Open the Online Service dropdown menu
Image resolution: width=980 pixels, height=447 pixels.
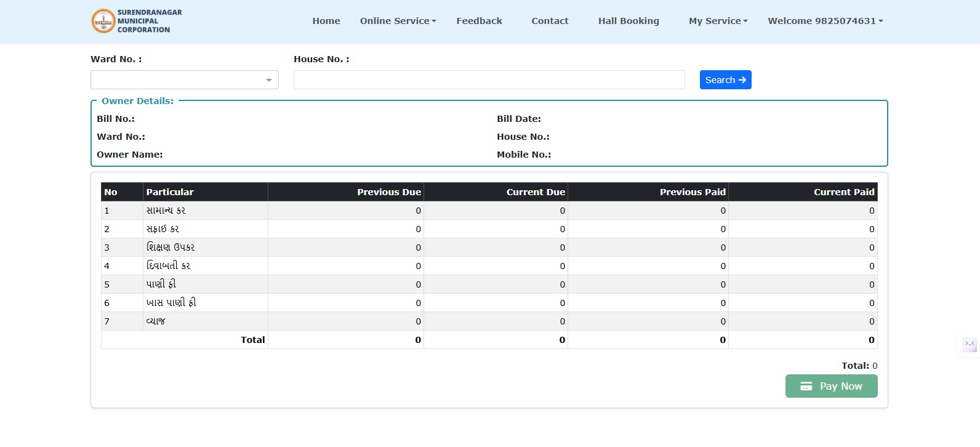[x=398, y=21]
